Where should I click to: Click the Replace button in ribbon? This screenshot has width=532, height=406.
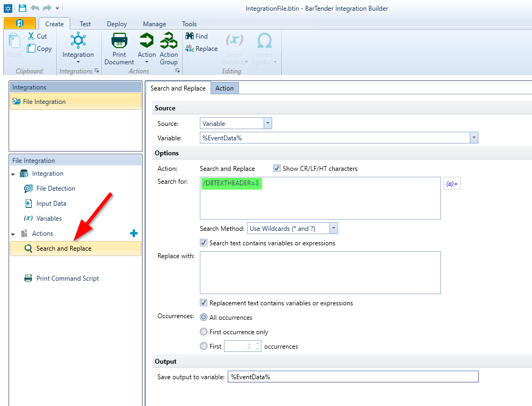point(201,49)
